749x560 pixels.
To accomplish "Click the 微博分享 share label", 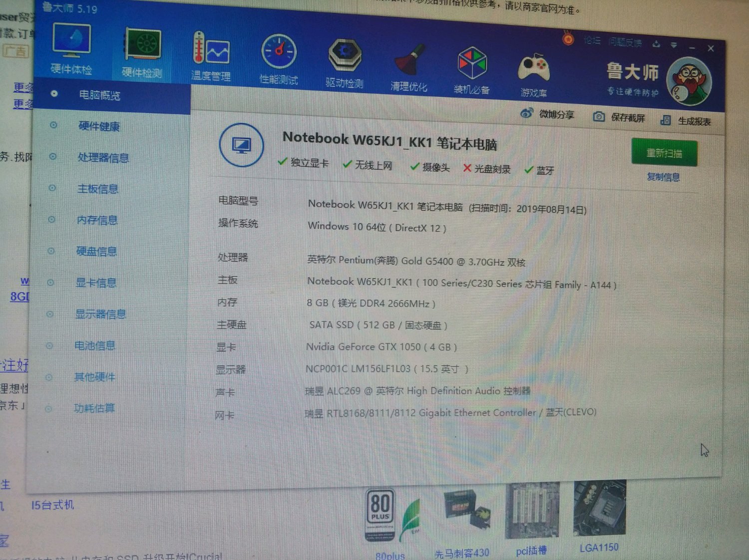I will tap(557, 115).
